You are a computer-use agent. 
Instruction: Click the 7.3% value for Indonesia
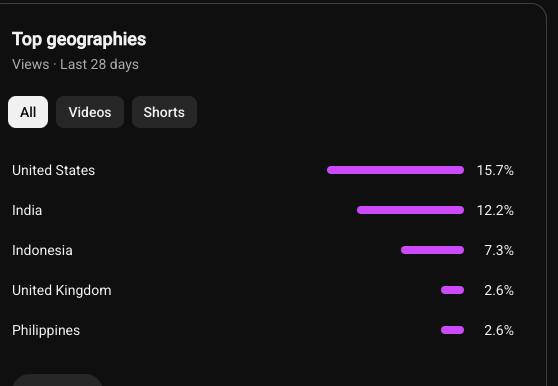[x=499, y=250]
